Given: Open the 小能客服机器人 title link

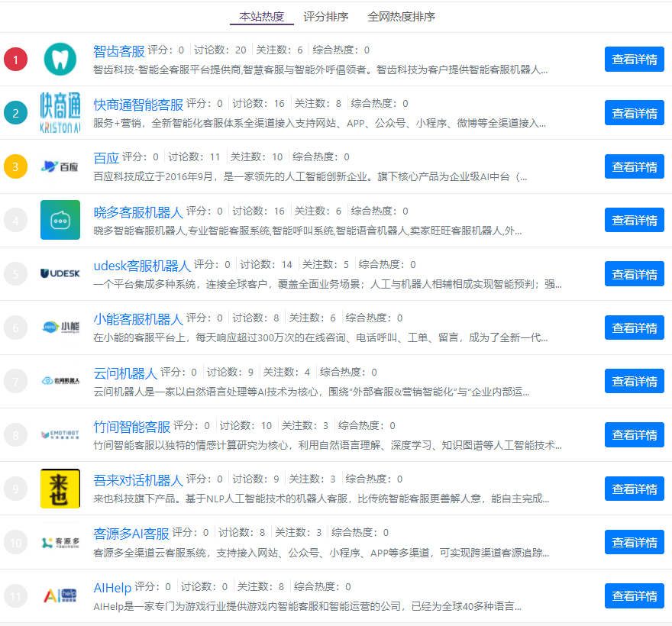Looking at the screenshot, I should [x=138, y=319].
